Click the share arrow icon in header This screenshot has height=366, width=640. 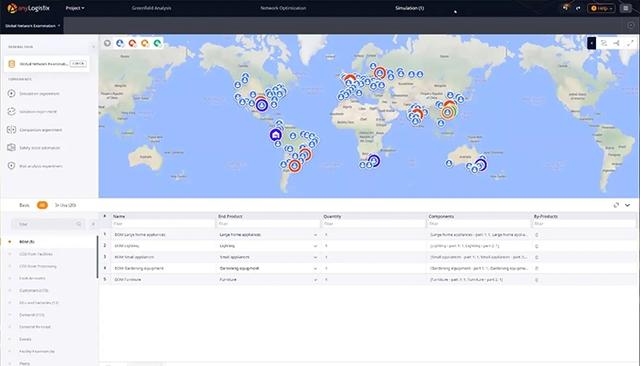[578, 8]
